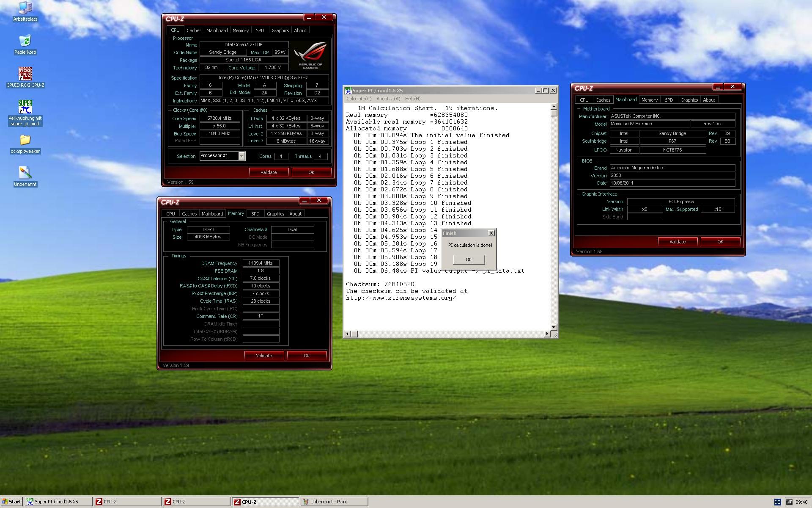The image size is (812, 508).
Task: Click the Republic of Gamers logo in CPU-Z
Action: point(310,55)
